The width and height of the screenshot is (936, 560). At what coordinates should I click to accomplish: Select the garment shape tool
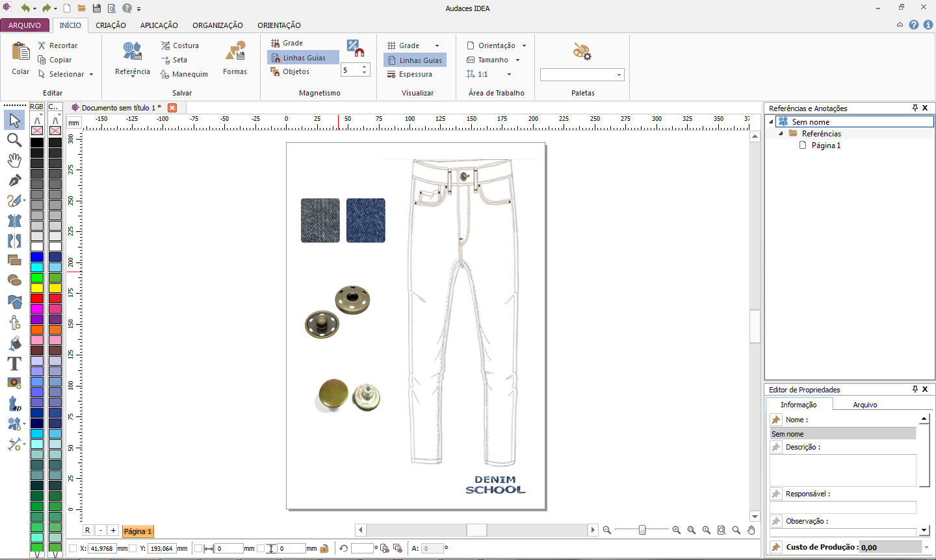[x=14, y=221]
